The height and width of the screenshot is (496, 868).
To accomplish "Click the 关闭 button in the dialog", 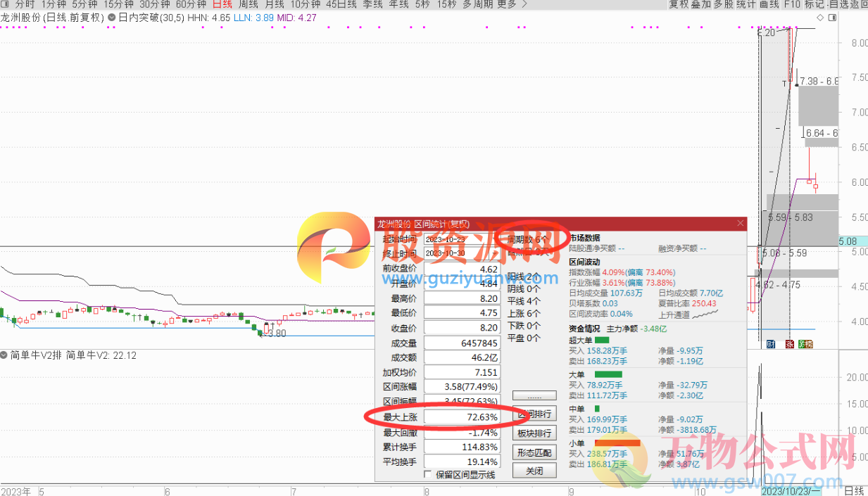I will 534,471.
